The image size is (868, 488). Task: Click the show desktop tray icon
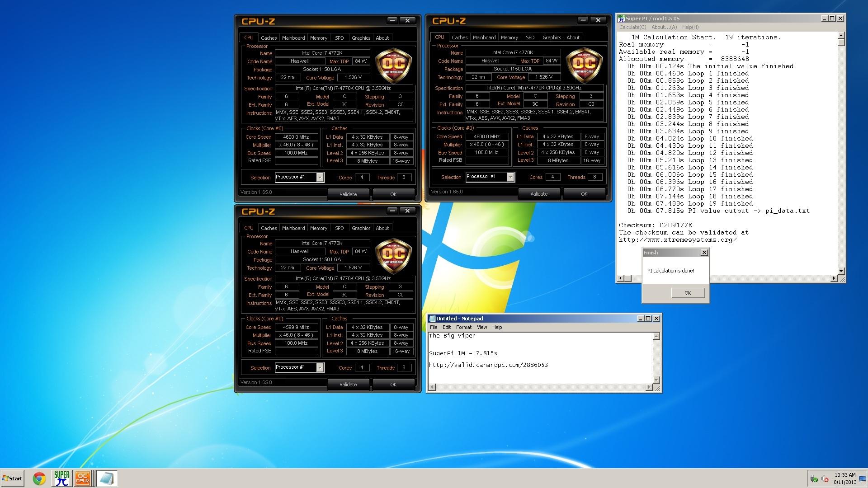tap(863, 479)
